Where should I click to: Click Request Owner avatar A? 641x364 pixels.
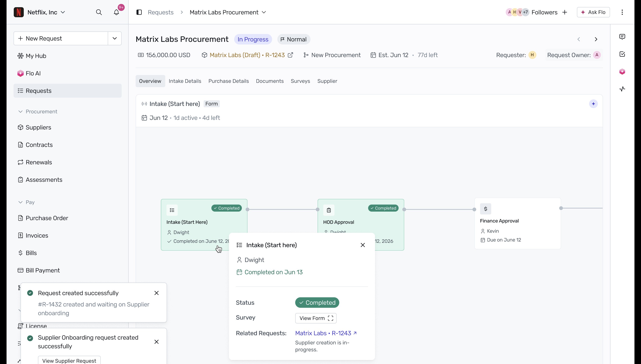pyautogui.click(x=597, y=55)
